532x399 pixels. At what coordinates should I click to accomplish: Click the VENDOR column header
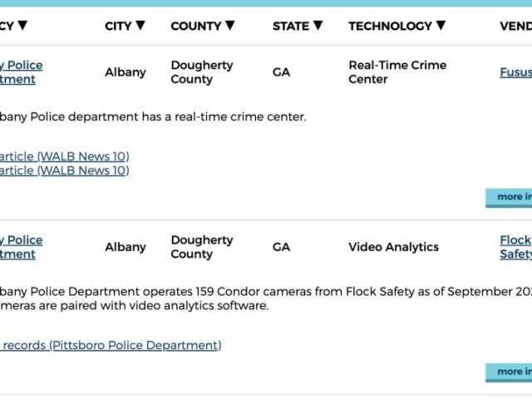coord(515,26)
